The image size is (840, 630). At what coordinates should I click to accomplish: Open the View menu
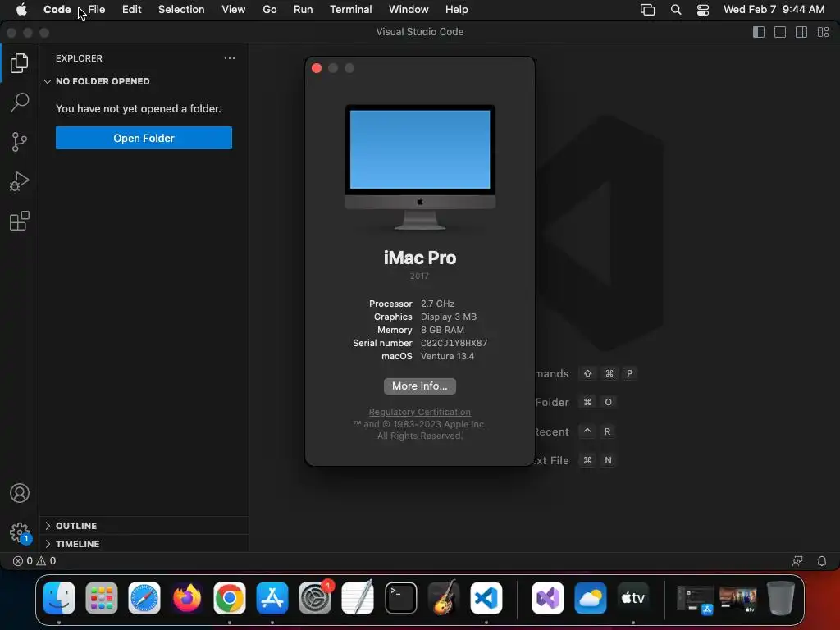(234, 10)
